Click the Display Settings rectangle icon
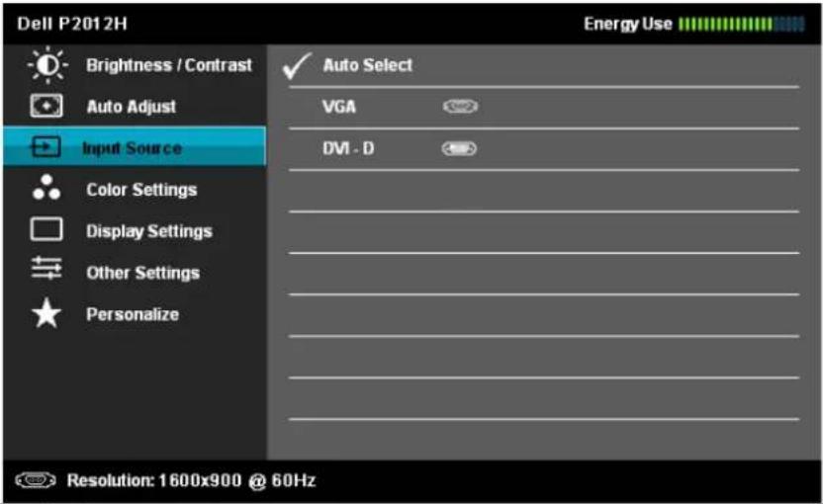Image resolution: width=823 pixels, height=504 pixels. point(46,229)
